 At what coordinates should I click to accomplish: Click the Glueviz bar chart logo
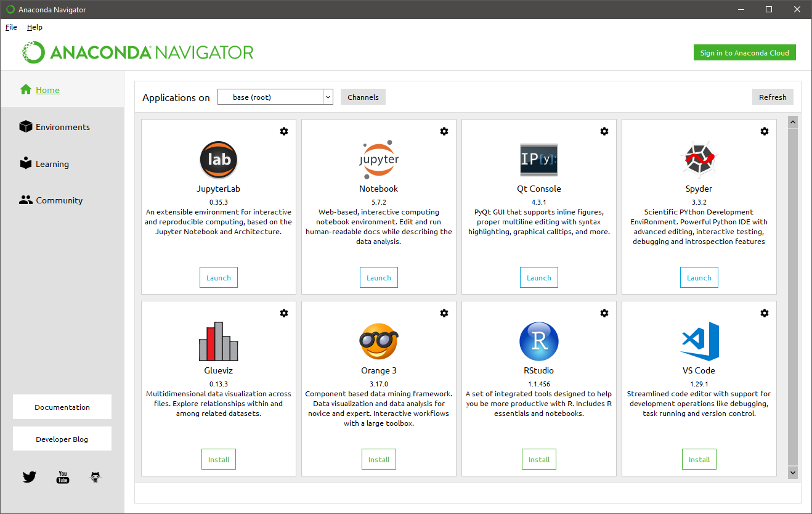click(x=219, y=341)
